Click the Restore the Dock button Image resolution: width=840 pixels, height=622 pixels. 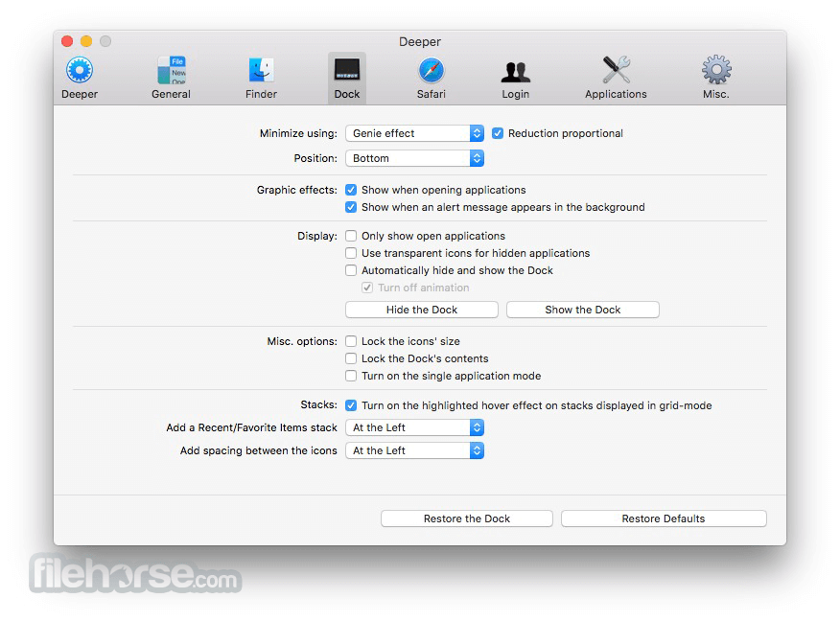point(467,518)
